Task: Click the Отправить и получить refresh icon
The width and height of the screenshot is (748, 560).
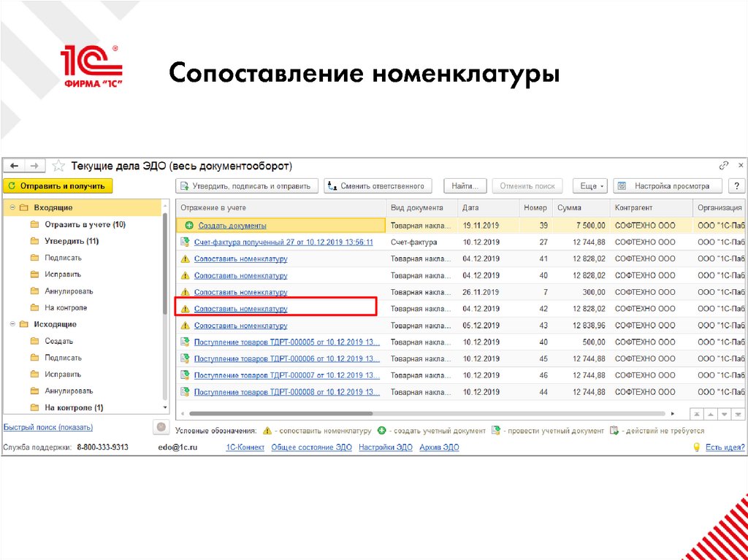Action: [x=12, y=185]
